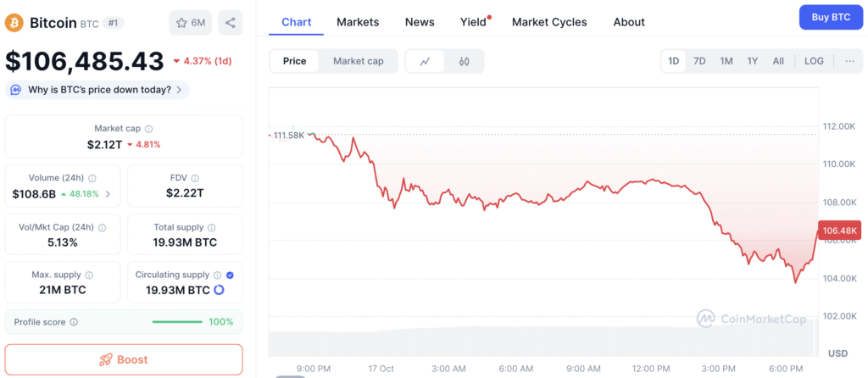Switch to the Market Cycles tab
The image size is (868, 378).
[x=549, y=22]
